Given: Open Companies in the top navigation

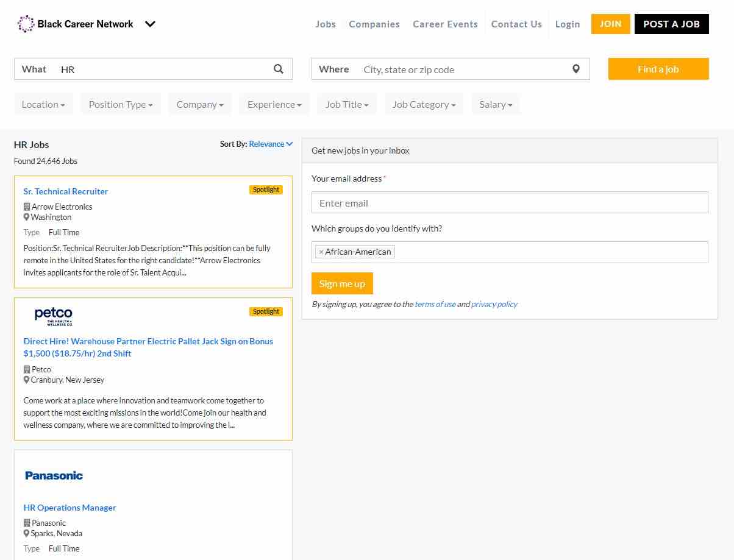Looking at the screenshot, I should pyautogui.click(x=374, y=24).
